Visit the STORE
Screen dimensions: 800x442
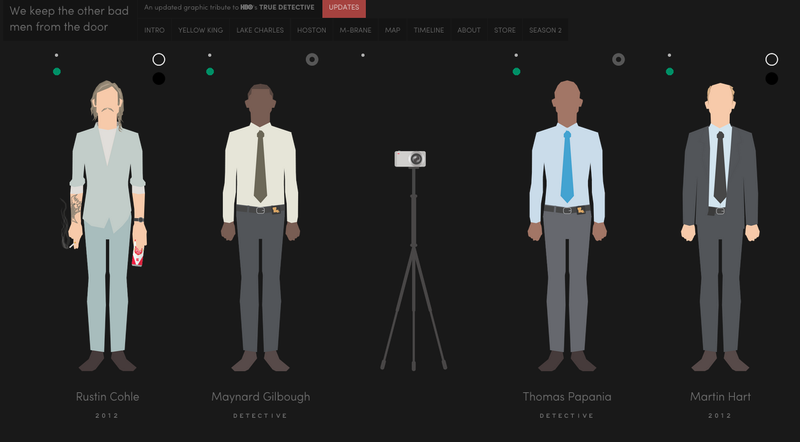click(505, 30)
